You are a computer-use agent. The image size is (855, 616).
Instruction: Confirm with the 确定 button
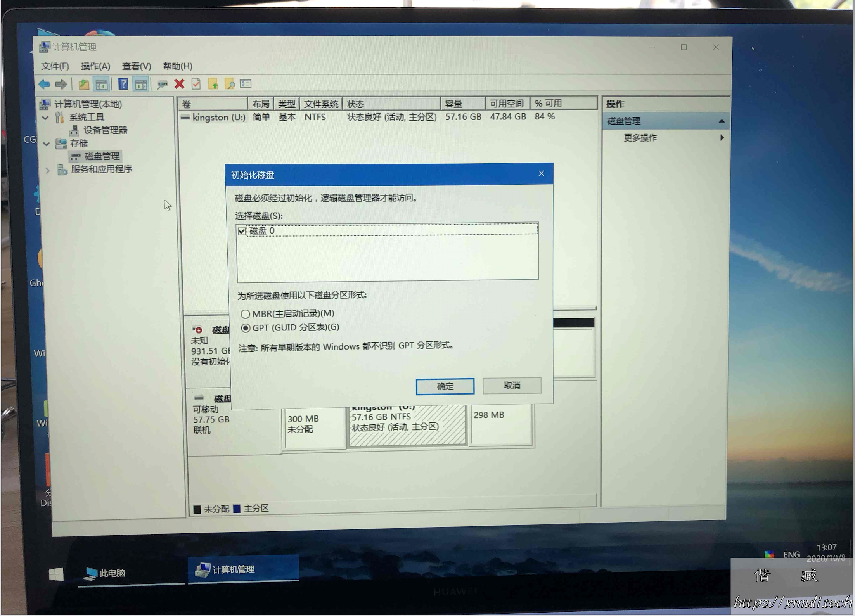tap(445, 386)
